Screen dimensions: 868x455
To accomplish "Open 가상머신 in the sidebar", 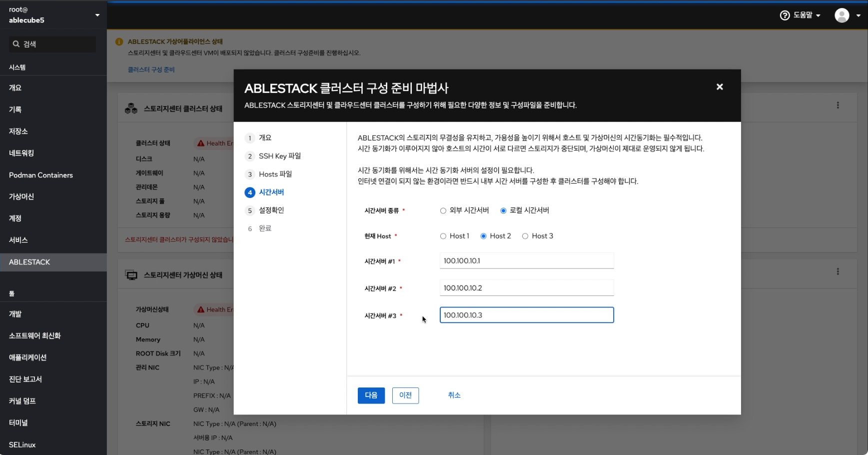I will tap(53, 196).
